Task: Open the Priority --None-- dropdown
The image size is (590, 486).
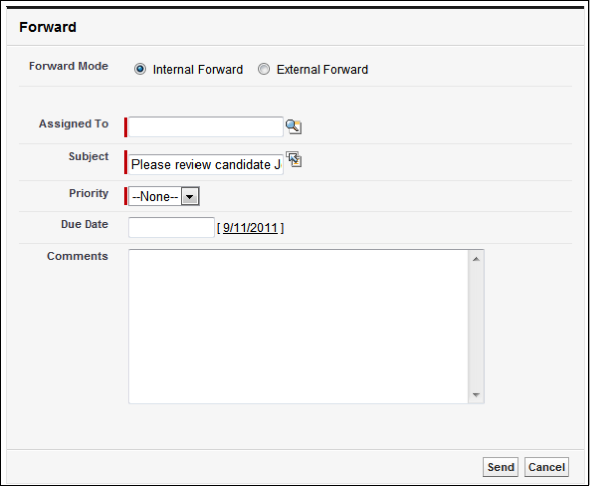Action: (x=164, y=196)
